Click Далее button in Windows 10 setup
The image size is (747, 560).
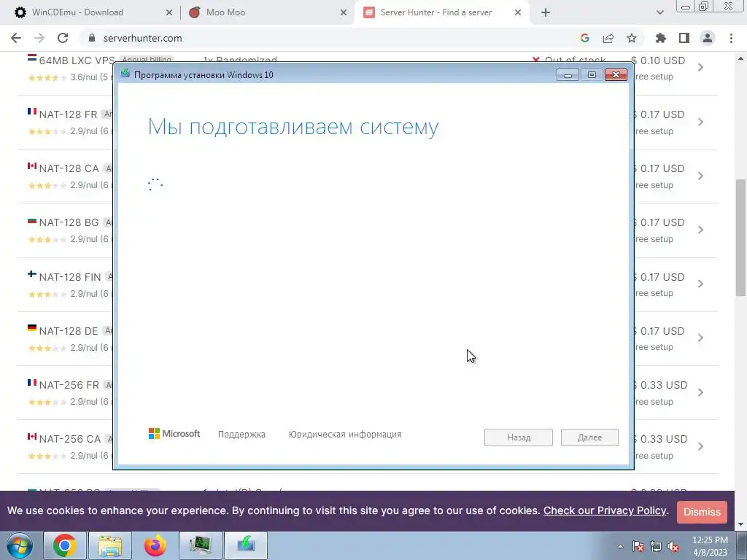tap(589, 437)
